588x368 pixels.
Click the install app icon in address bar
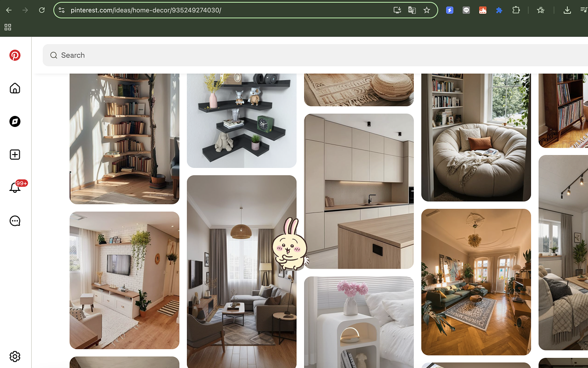point(397,10)
